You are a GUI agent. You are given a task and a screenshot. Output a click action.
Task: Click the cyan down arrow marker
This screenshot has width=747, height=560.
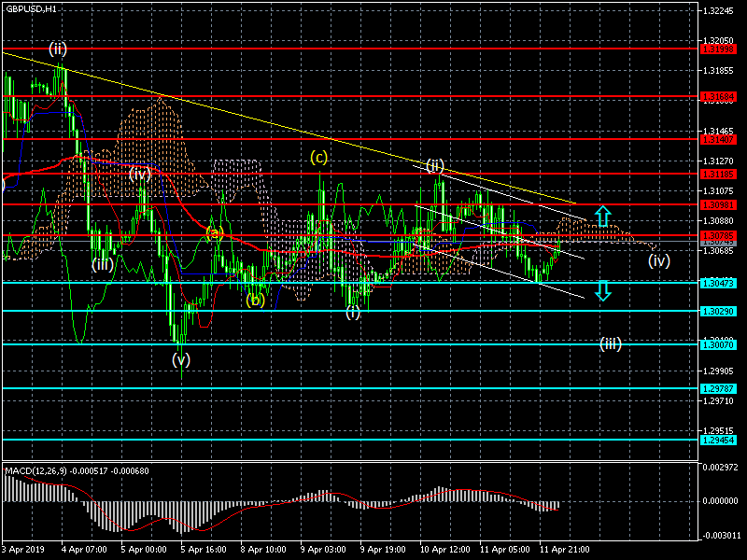click(x=603, y=290)
